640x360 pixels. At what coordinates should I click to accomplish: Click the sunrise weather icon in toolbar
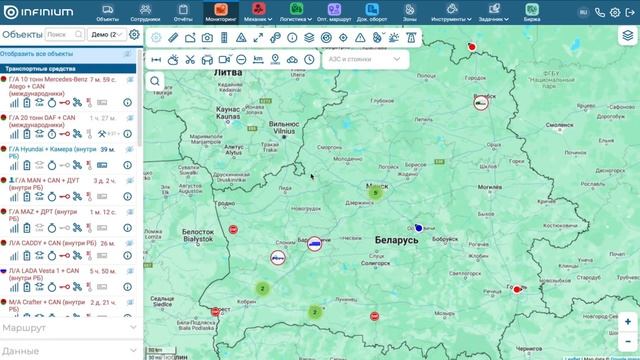click(x=394, y=38)
